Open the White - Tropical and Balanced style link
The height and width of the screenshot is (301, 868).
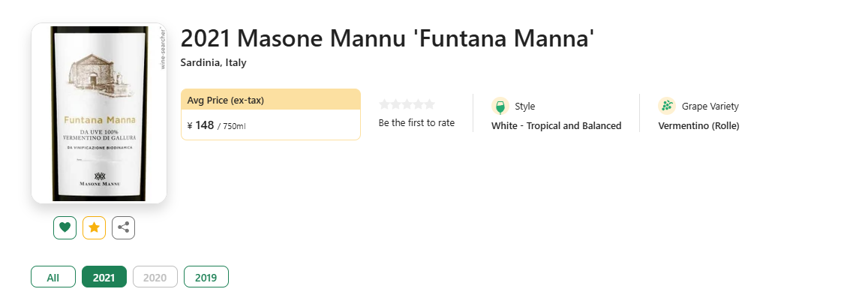pos(557,126)
